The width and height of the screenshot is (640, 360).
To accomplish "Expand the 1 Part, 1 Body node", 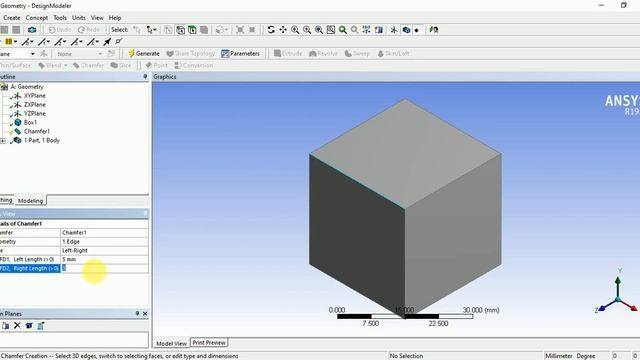I will [3, 141].
